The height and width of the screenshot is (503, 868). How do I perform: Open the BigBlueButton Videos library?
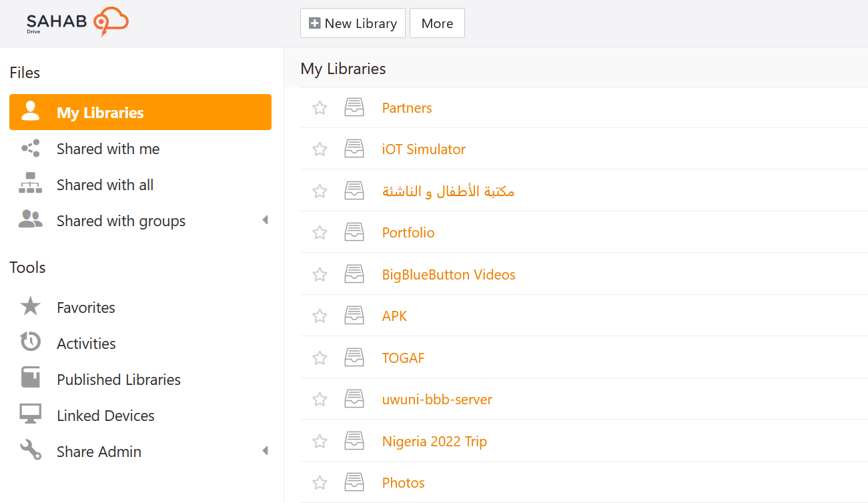pos(448,274)
